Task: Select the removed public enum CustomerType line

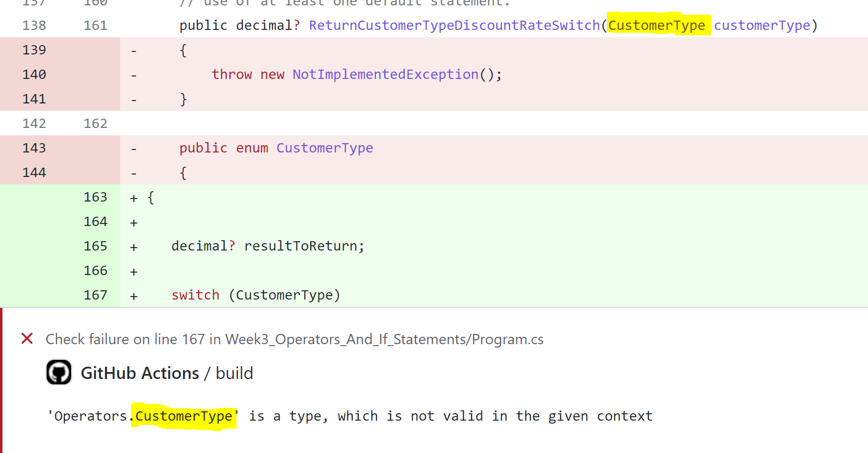Action: [x=276, y=148]
